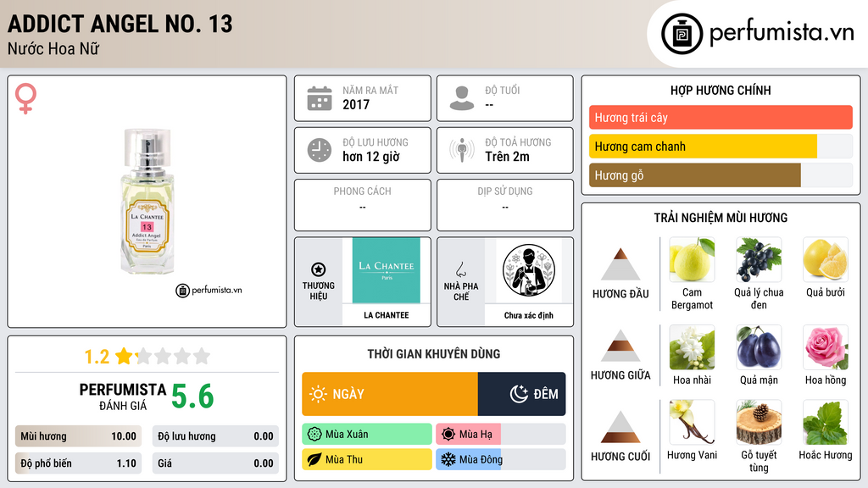
Task: Select the Hương Vani note image
Action: 692,423
